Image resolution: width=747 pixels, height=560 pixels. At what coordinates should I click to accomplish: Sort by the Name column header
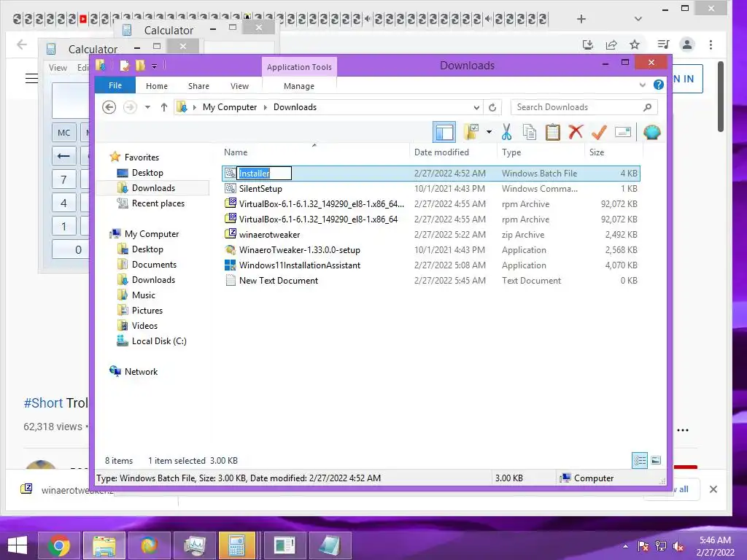tap(314, 152)
